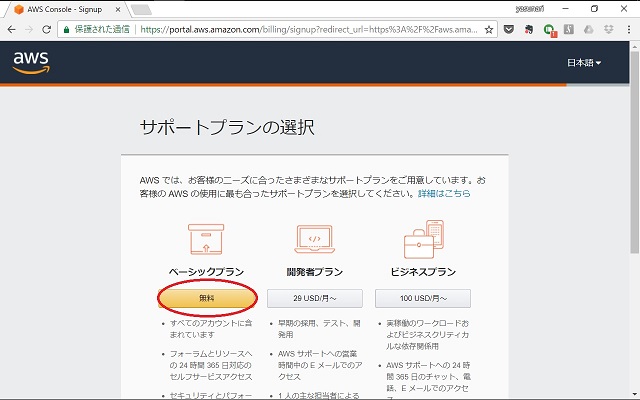Click the 実稼働のワークロード bullet text

(x=428, y=335)
